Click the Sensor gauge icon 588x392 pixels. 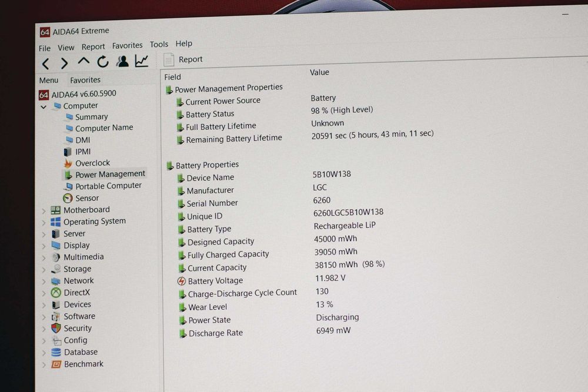point(68,198)
